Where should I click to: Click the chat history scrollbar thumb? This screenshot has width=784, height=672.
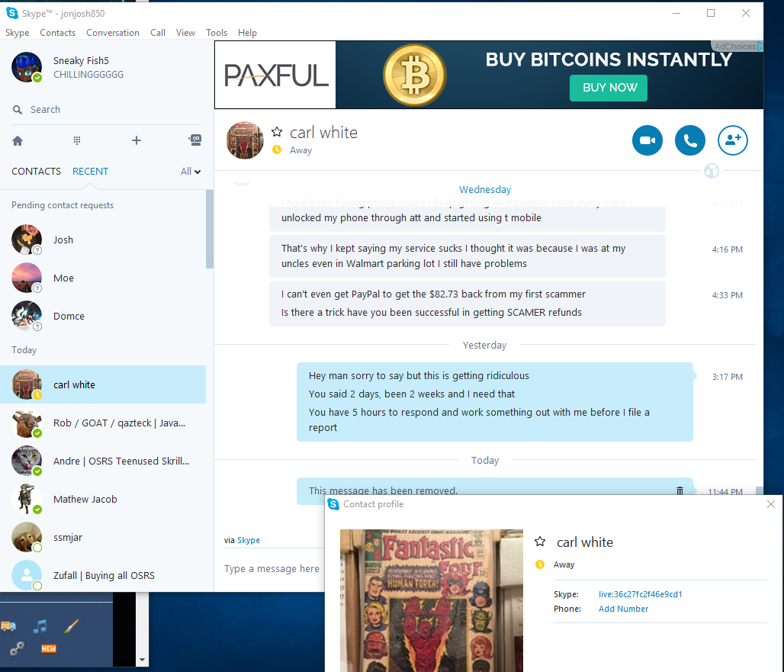759,490
